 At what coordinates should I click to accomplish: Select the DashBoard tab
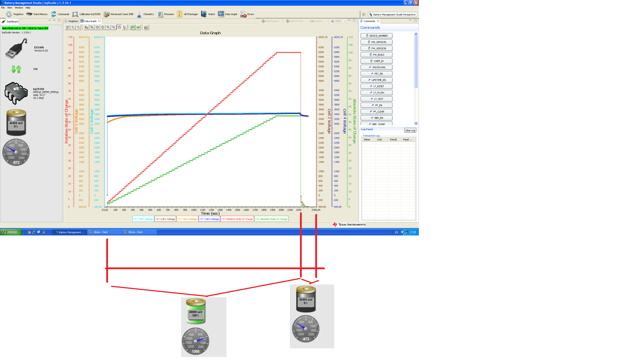(x=10, y=22)
